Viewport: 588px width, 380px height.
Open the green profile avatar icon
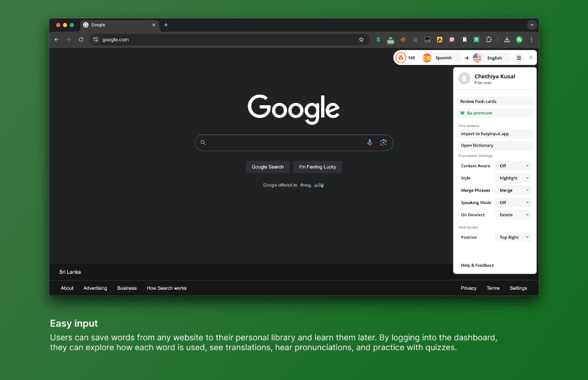point(519,40)
